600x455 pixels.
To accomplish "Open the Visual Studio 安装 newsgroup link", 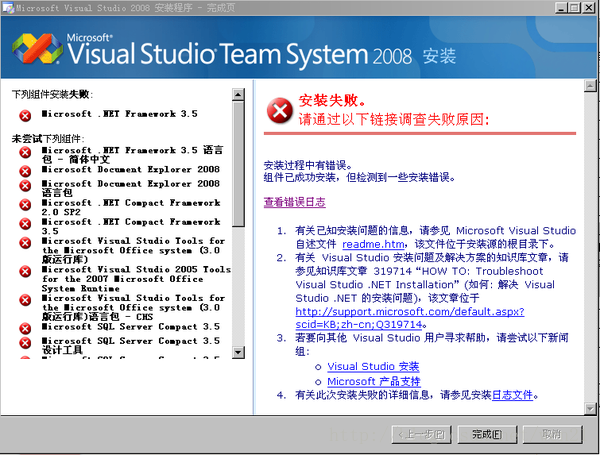I will coord(373,366).
